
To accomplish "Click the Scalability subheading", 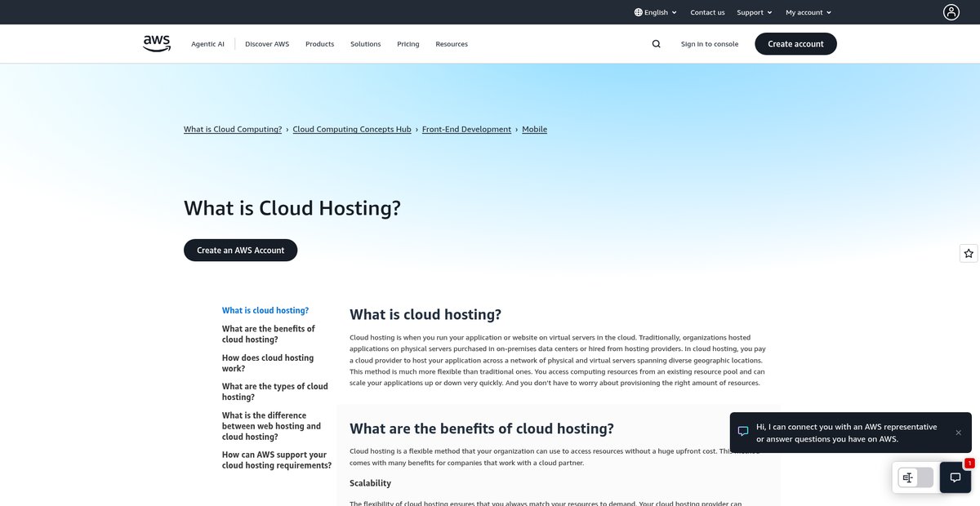I will pos(371,483).
